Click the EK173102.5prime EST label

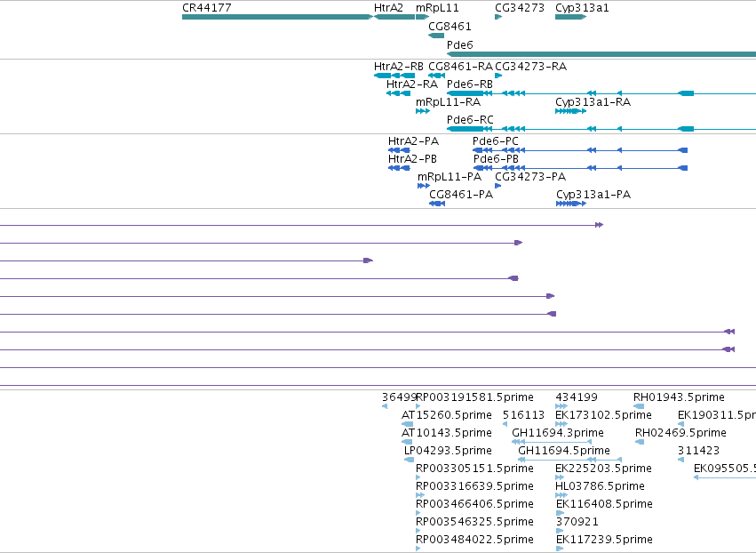(x=603, y=415)
